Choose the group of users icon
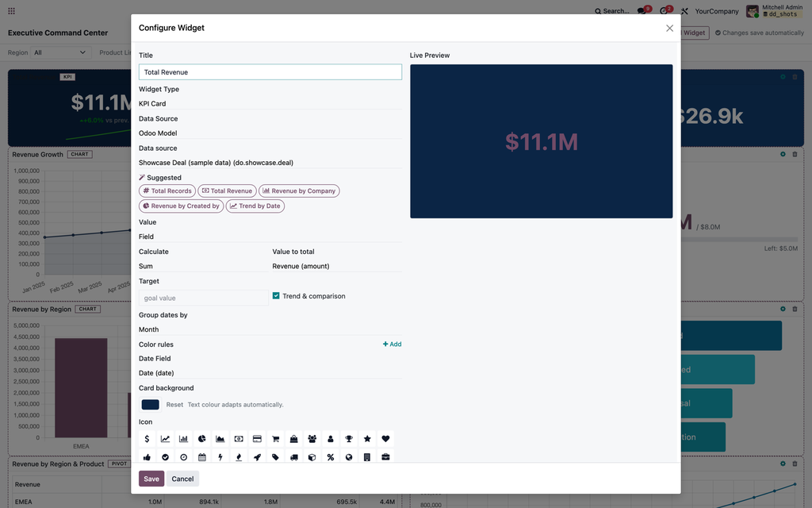 coord(312,438)
